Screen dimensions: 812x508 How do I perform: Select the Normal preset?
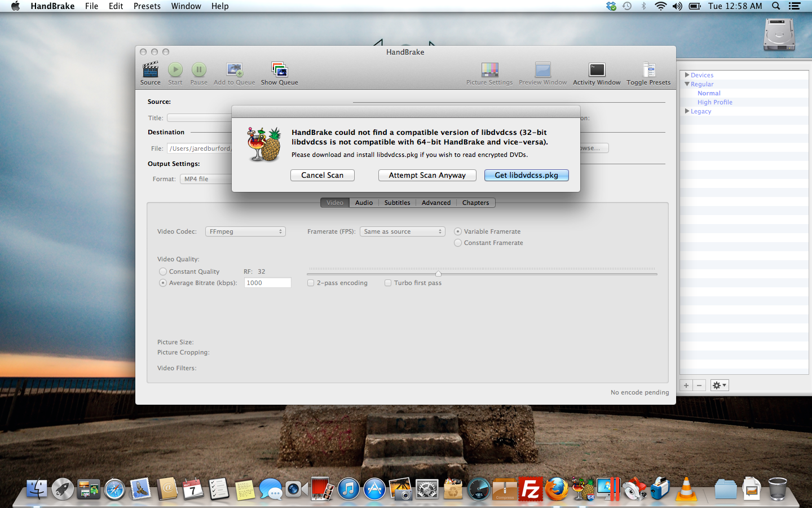(x=709, y=93)
